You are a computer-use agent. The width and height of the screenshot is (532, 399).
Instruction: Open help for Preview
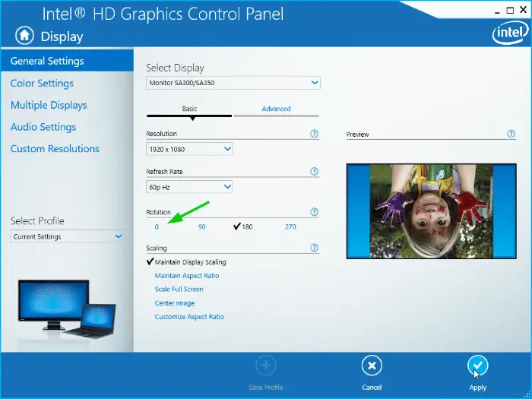[x=511, y=134]
